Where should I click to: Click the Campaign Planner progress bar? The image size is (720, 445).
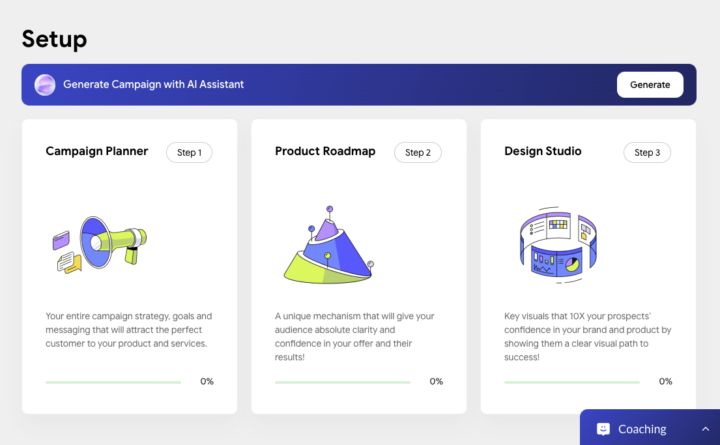click(113, 382)
